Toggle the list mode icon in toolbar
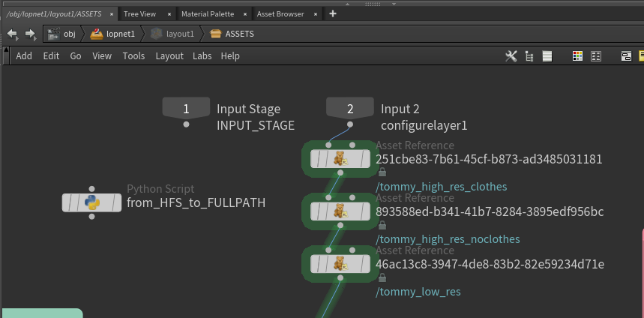The width and height of the screenshot is (644, 318). pyautogui.click(x=547, y=57)
